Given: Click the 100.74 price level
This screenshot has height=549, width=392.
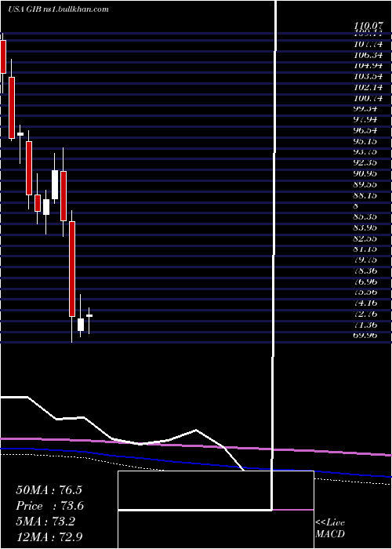Looking at the screenshot, I should [x=368, y=98].
